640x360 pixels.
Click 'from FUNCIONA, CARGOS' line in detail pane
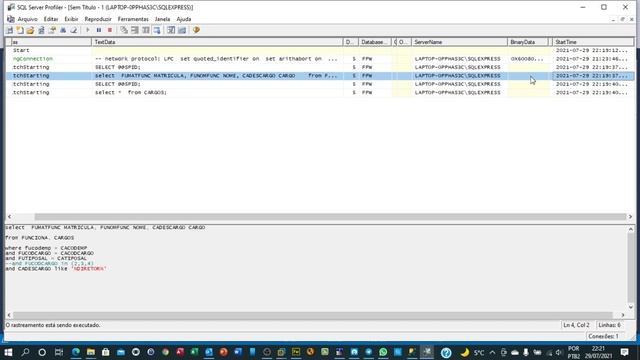coord(40,238)
